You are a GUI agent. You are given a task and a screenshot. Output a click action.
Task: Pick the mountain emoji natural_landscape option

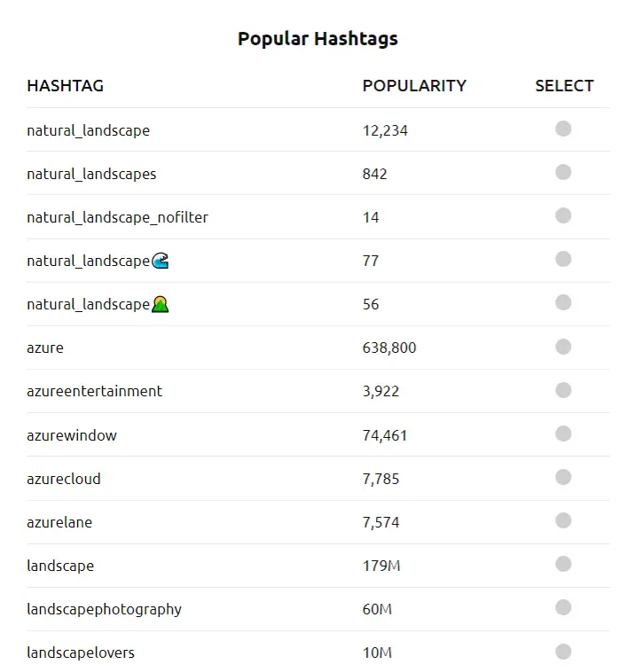pos(563,303)
